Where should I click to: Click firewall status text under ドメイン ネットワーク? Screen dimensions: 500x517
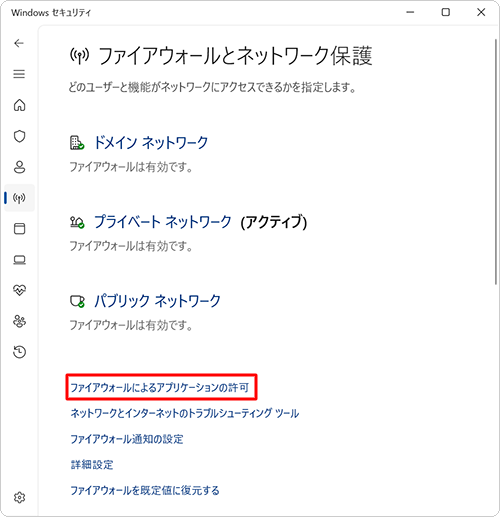[131, 167]
